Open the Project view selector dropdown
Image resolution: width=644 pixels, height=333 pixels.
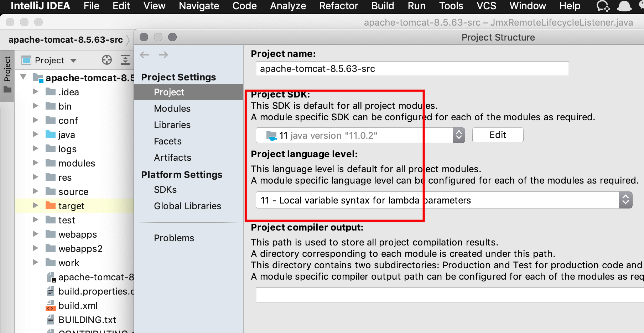click(x=73, y=60)
